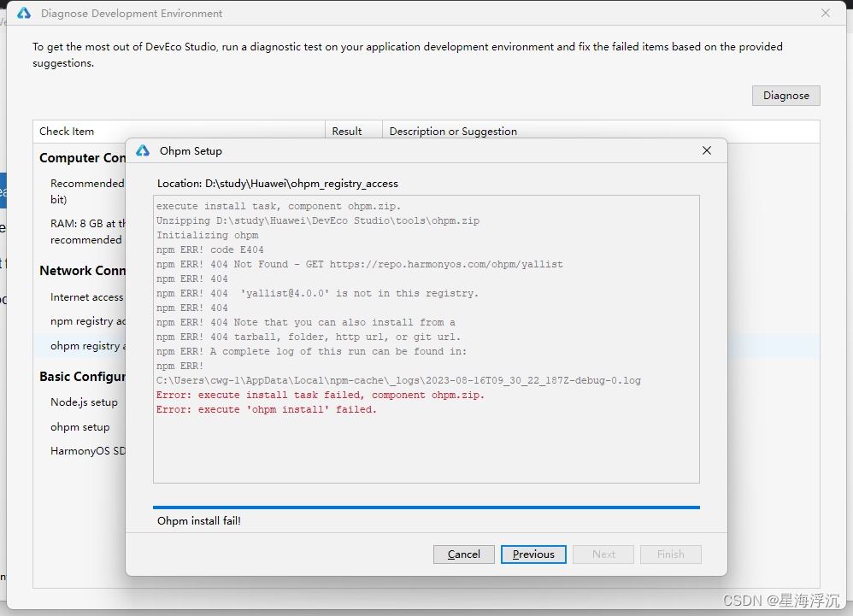The height and width of the screenshot is (616, 853).
Task: Click the DevEco logo in the Diagnose title bar
Action: [x=22, y=13]
